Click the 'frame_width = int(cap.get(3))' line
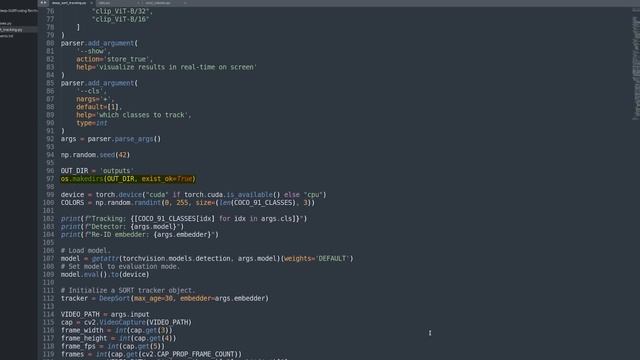 pyautogui.click(x=117, y=330)
